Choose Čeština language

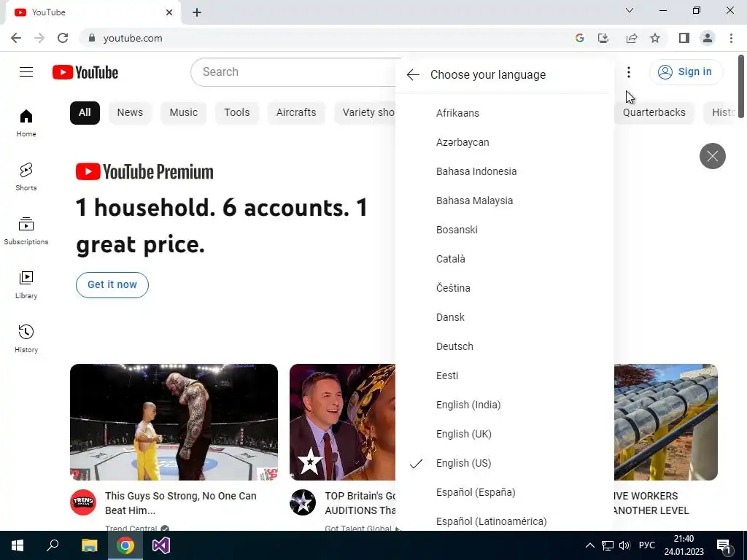505,288
